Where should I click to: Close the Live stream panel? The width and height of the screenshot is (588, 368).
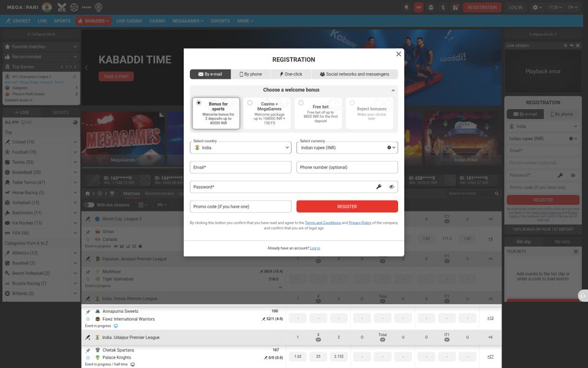tap(578, 45)
